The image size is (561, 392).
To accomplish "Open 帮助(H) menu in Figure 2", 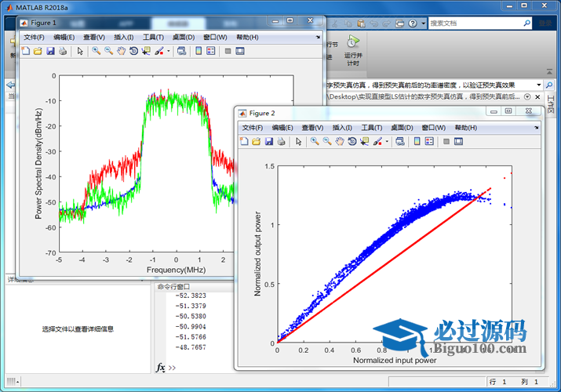I will (466, 128).
